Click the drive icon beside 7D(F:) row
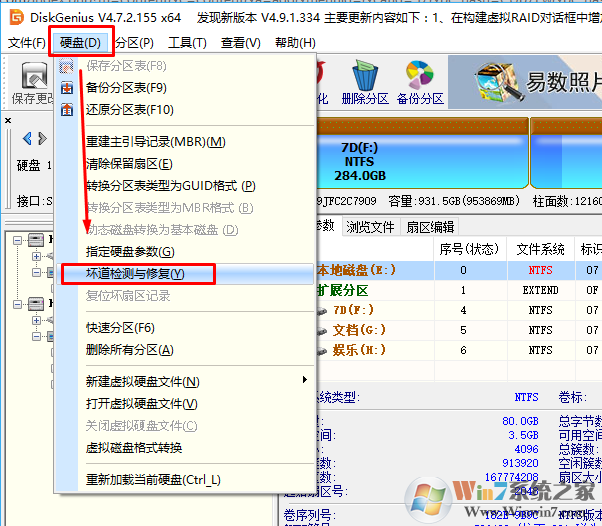 pyautogui.click(x=322, y=311)
